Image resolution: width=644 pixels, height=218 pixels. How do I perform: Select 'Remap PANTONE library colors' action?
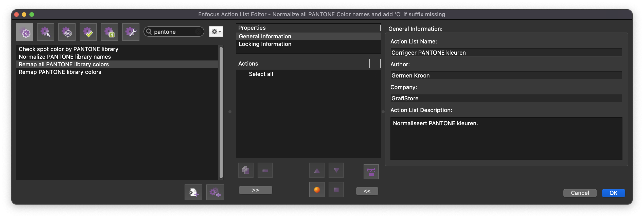[117, 72]
